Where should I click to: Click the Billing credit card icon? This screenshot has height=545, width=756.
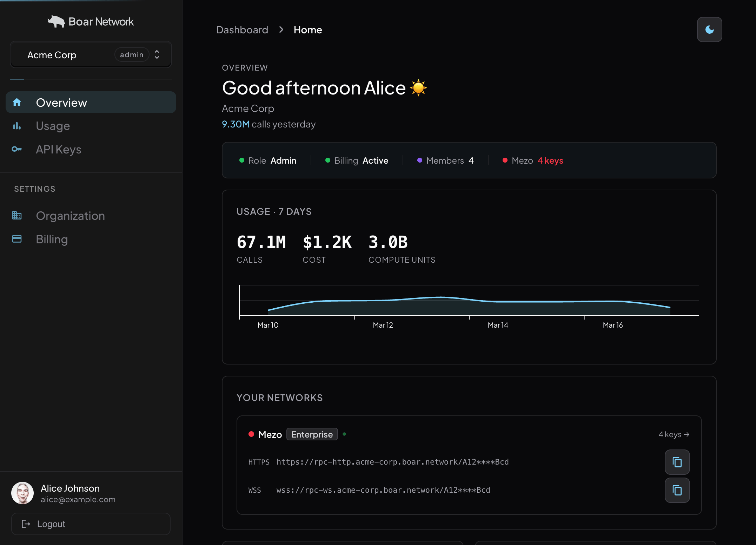coord(17,239)
